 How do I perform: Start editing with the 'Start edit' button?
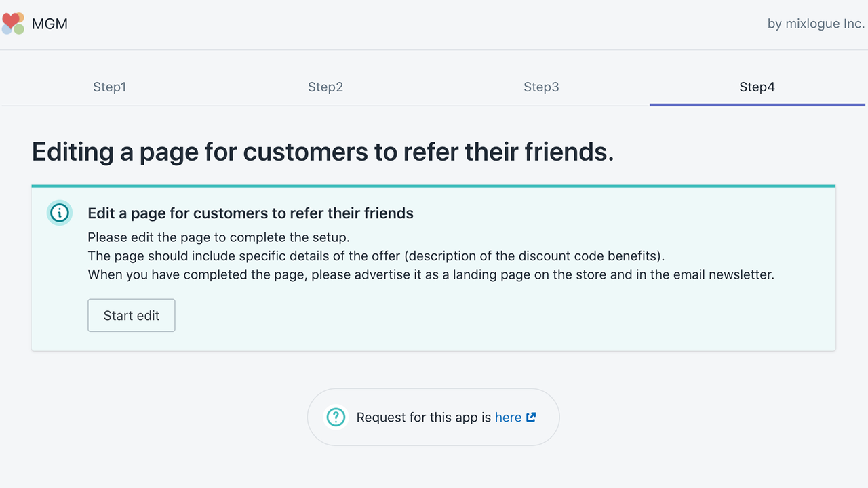pyautogui.click(x=132, y=315)
